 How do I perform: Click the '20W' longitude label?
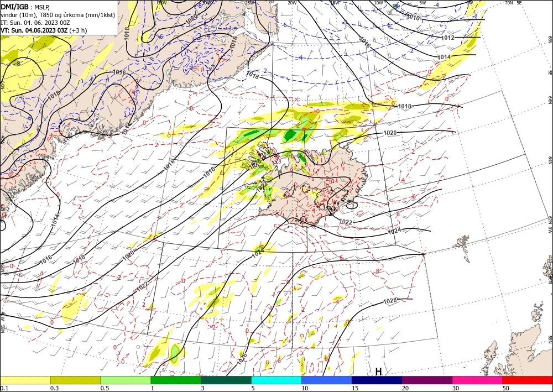coord(292,3)
